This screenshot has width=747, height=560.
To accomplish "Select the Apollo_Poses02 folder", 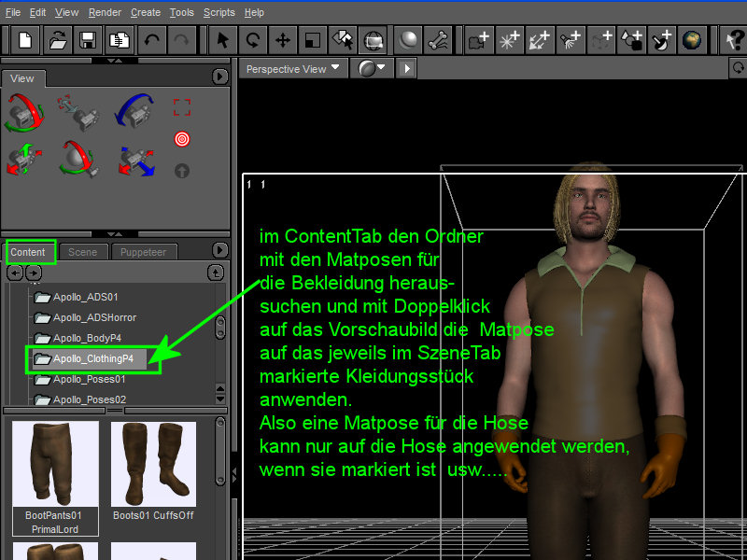I will point(80,399).
